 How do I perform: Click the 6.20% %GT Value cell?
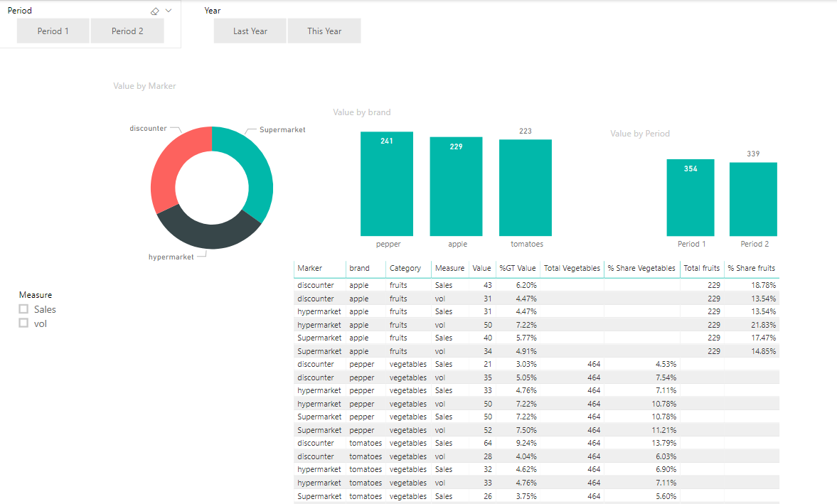526,285
